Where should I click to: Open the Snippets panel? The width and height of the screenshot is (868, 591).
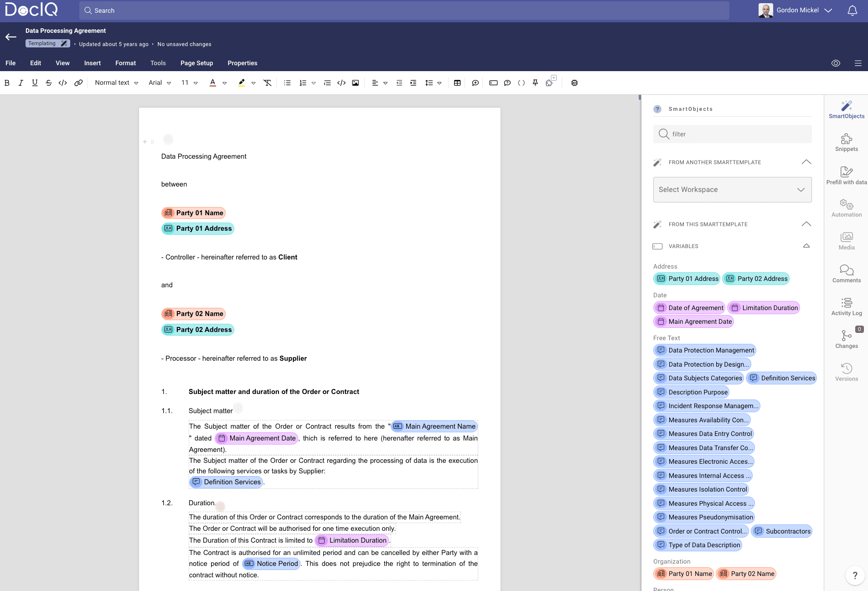click(846, 142)
